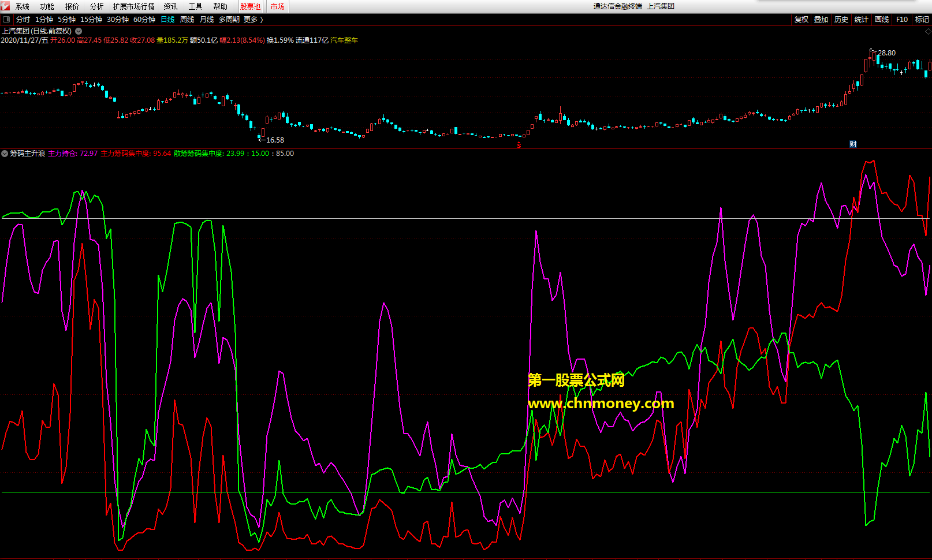Click the 量185.2万 volume text
The height and width of the screenshot is (560, 932).
coord(173,40)
